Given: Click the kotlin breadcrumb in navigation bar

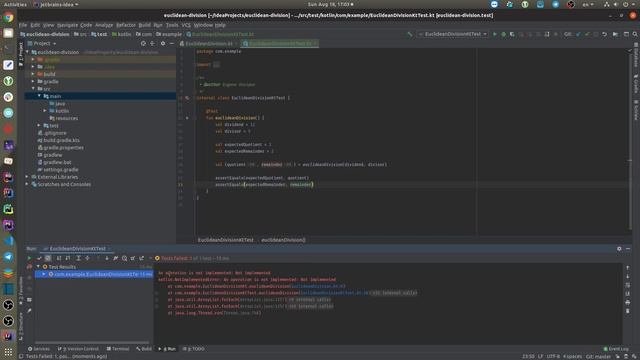Looking at the screenshot, I should 121,34.
